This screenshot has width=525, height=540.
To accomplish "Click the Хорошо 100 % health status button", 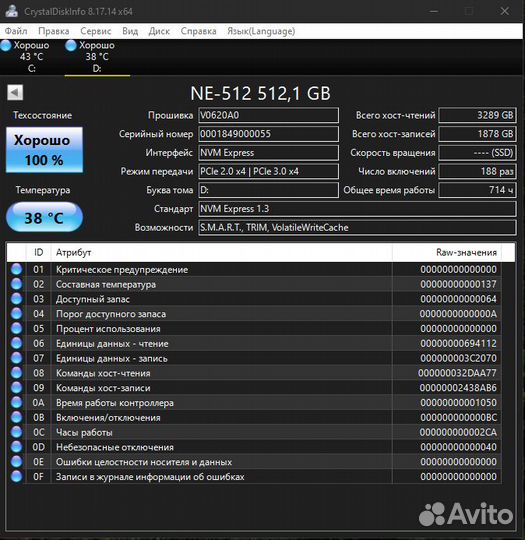I will coord(44,150).
